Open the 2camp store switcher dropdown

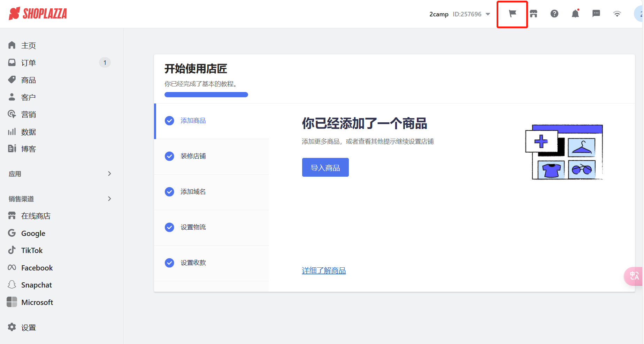click(460, 14)
